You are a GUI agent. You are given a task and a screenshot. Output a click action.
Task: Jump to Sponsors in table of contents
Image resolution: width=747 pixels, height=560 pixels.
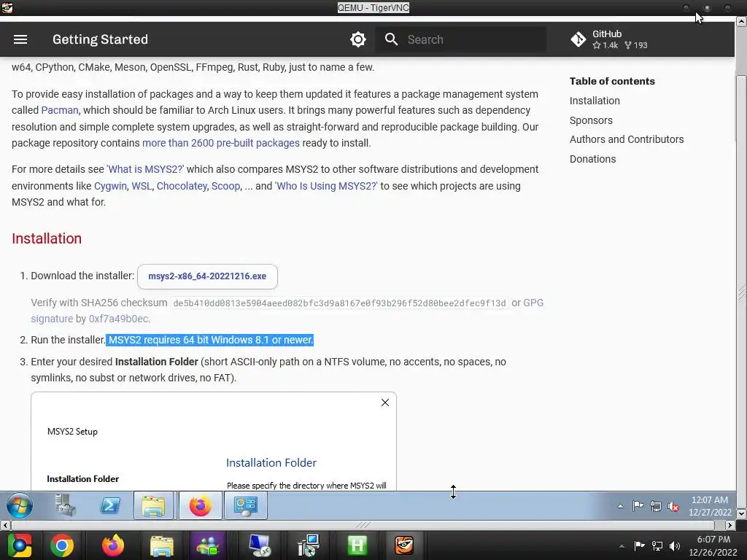tap(591, 120)
